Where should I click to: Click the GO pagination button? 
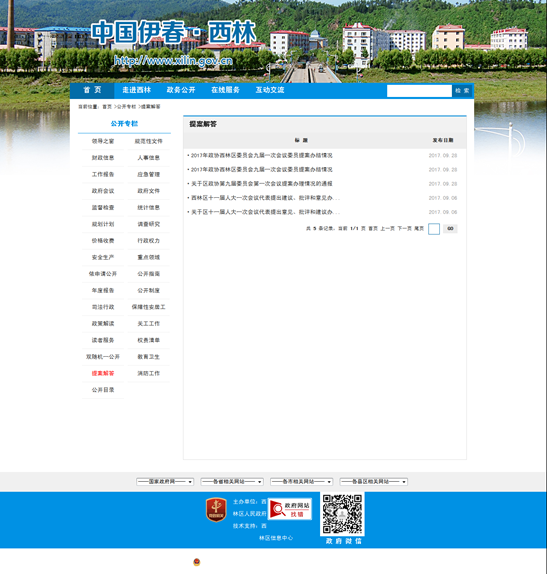[x=450, y=228]
